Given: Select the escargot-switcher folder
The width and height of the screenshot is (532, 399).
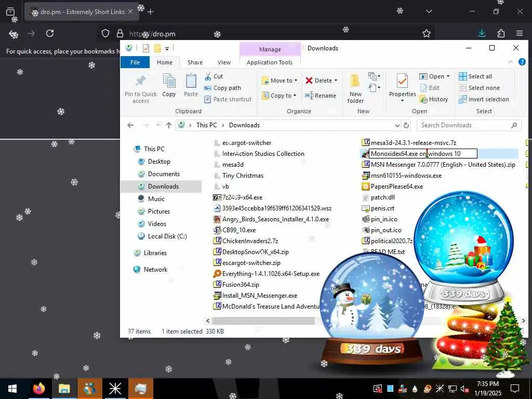Looking at the screenshot, I should coord(247,143).
